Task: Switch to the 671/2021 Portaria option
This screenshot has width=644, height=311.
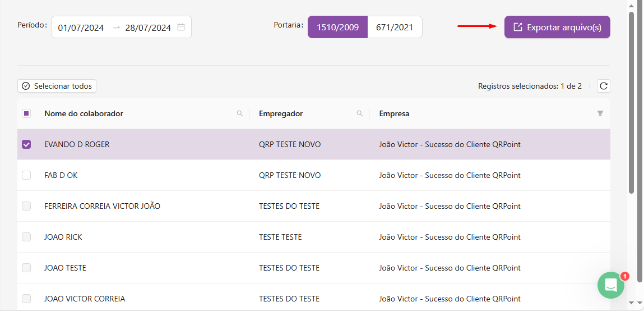Action: tap(395, 27)
